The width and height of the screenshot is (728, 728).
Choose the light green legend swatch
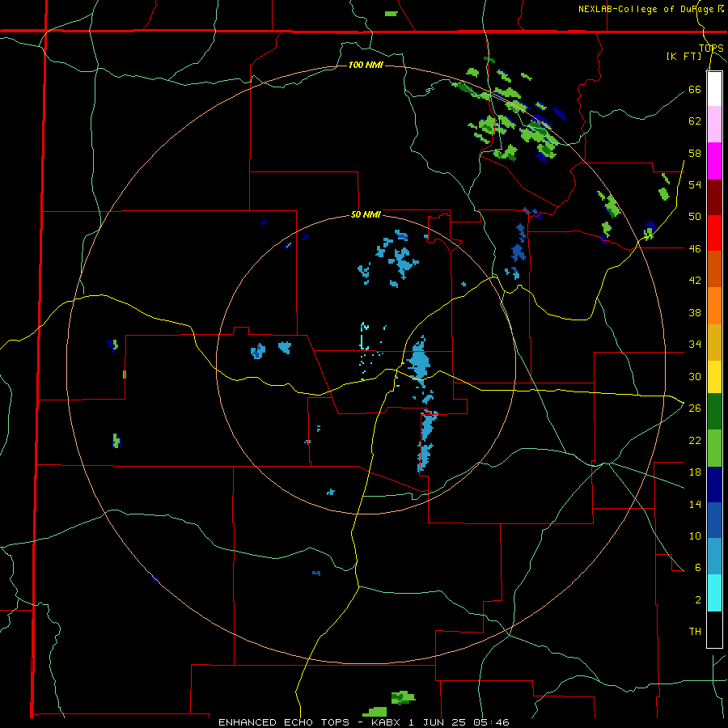tap(714, 448)
